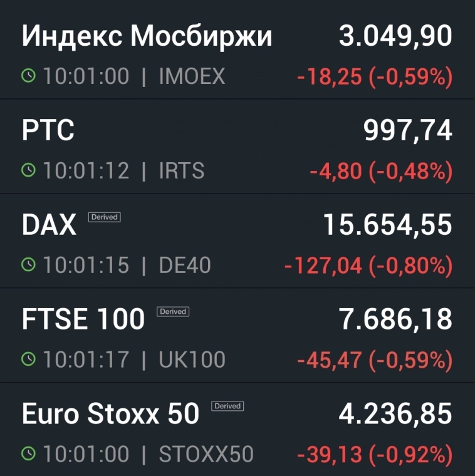
Task: Click the clock icon next to DE40
Action: click(29, 266)
